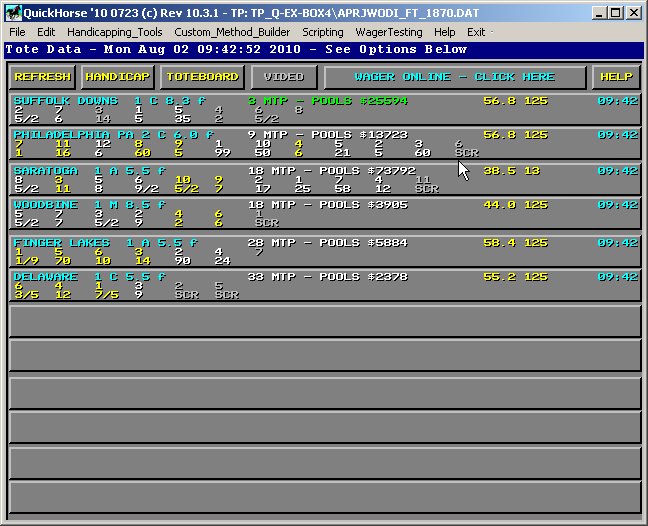Select the Finger Lakes race row
Screen dimensions: 648x526
(324, 251)
